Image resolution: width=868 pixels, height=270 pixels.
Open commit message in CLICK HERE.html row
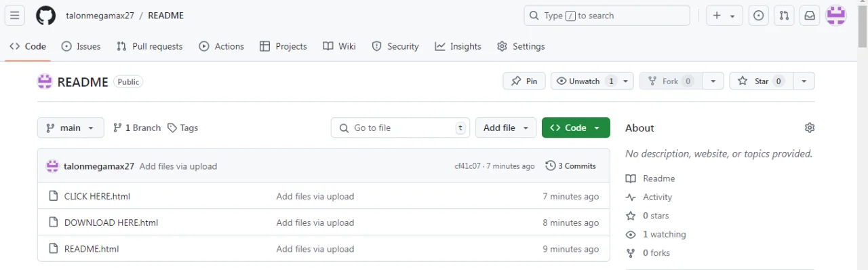(x=315, y=196)
